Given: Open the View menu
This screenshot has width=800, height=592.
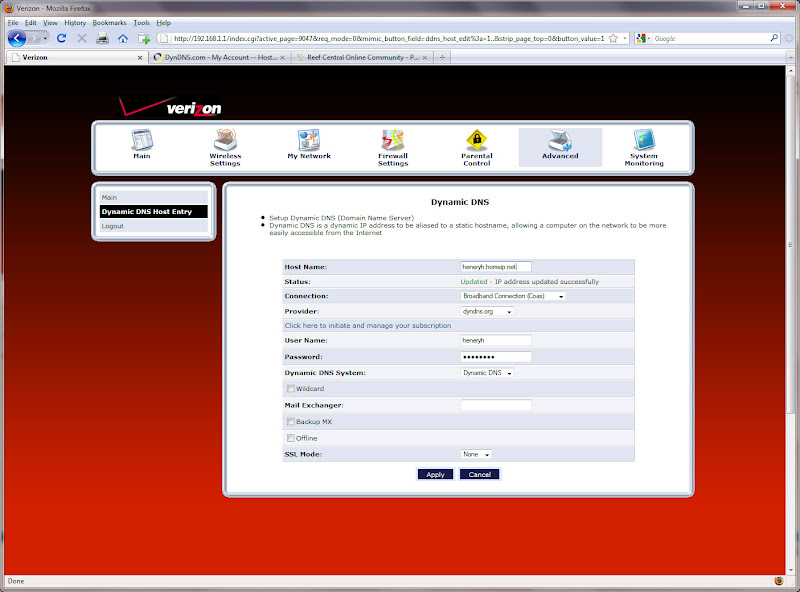Looking at the screenshot, I should 50,22.
